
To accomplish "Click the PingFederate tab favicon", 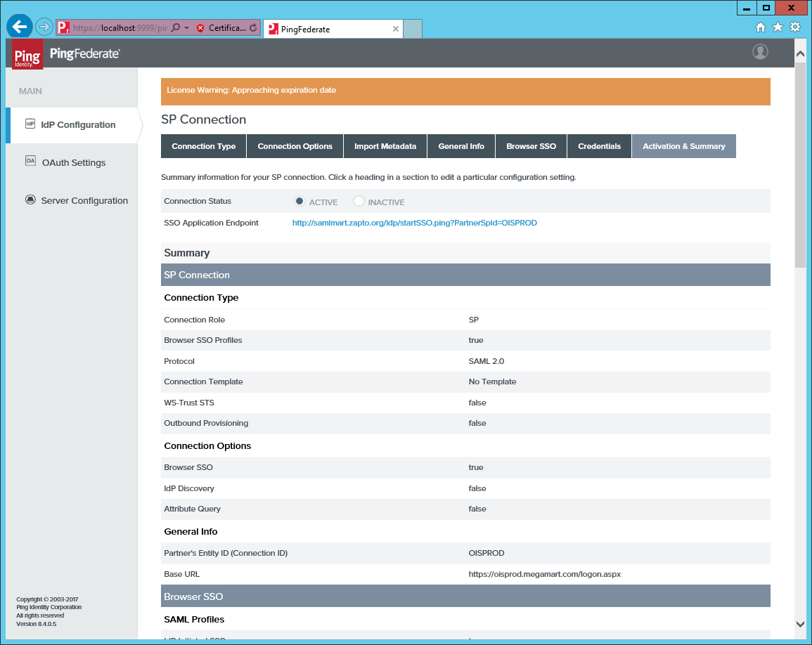I will point(273,29).
